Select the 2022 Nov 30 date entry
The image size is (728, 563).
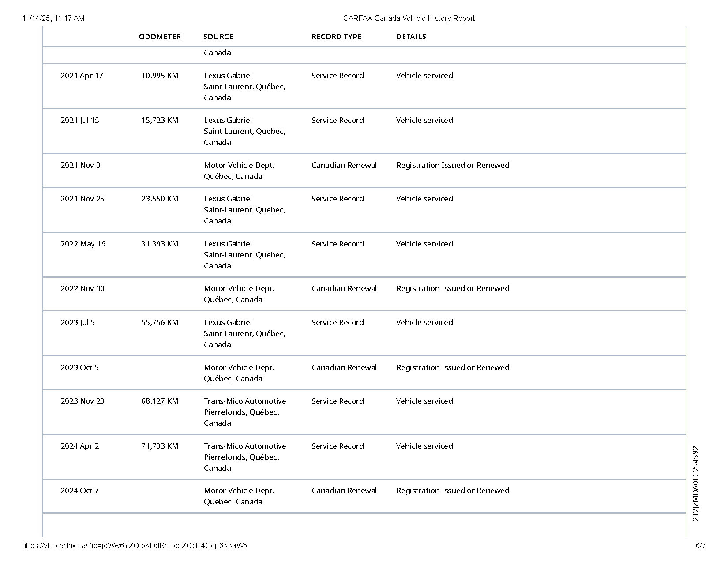tap(83, 288)
